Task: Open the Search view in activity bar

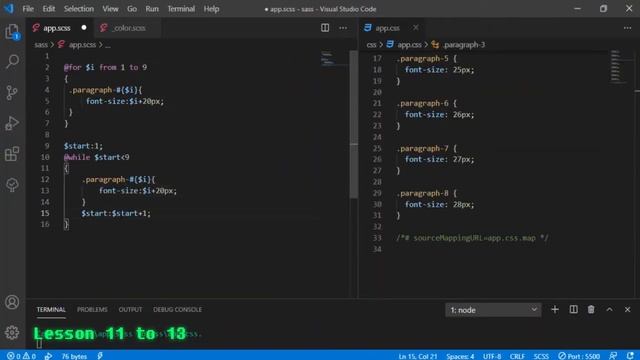Action: [x=12, y=62]
